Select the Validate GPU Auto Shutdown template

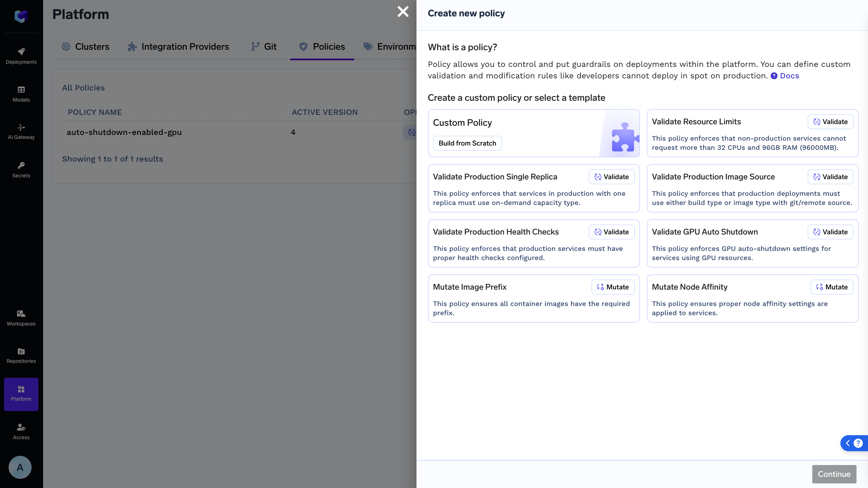click(x=753, y=243)
